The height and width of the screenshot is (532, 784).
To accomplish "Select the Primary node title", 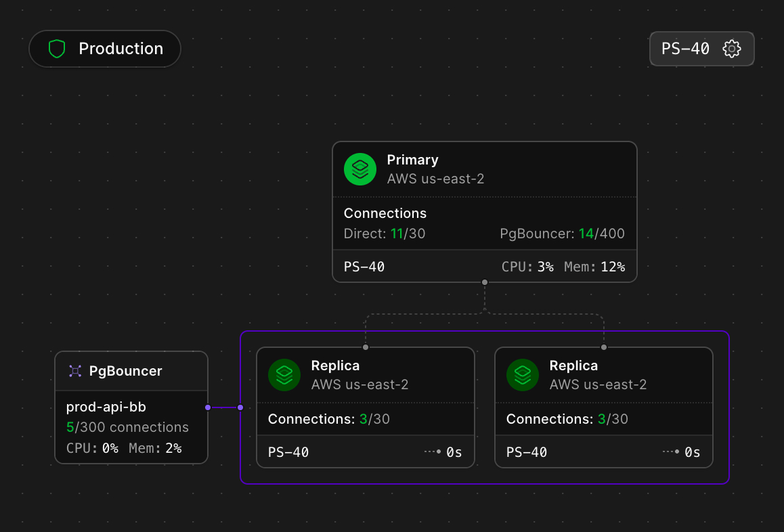I will click(x=412, y=160).
